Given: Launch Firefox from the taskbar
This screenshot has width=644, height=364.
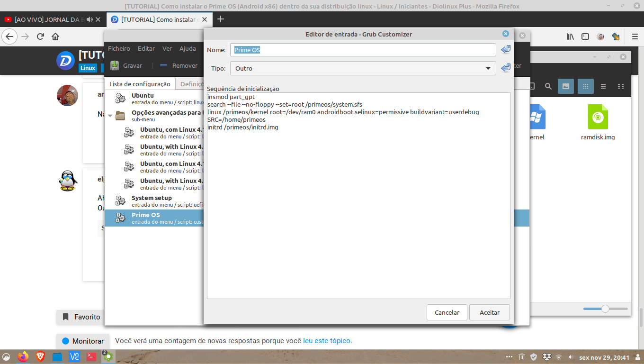Looking at the screenshot, I should [x=23, y=356].
